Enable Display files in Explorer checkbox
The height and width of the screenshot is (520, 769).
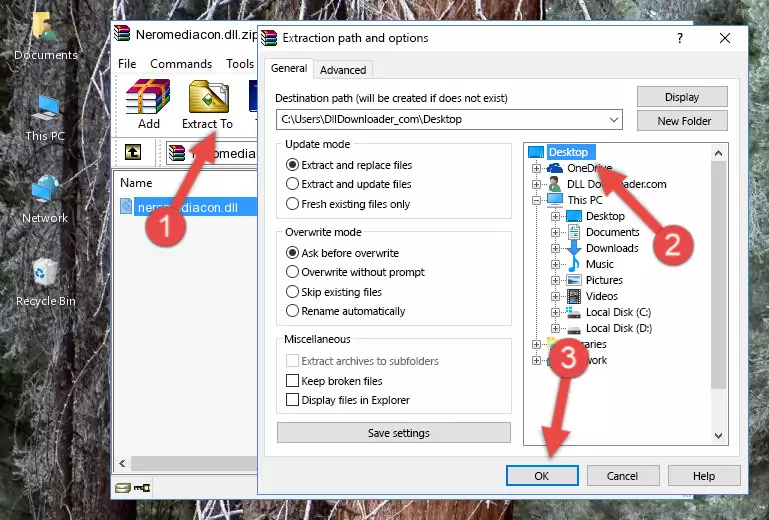292,400
